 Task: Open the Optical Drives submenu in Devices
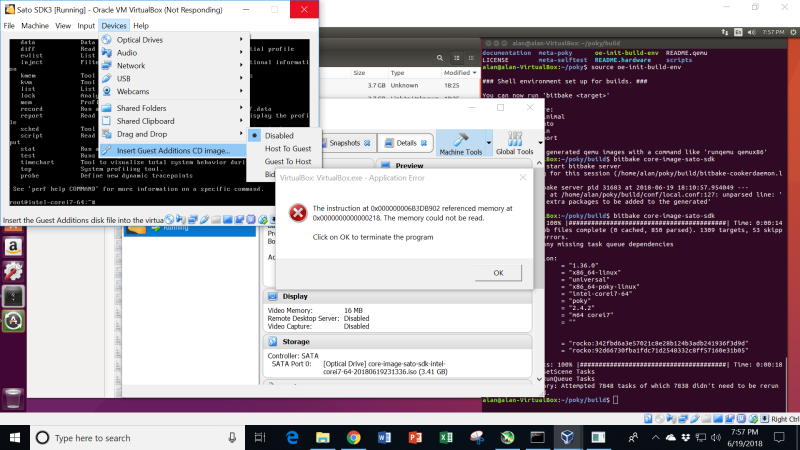click(173, 40)
